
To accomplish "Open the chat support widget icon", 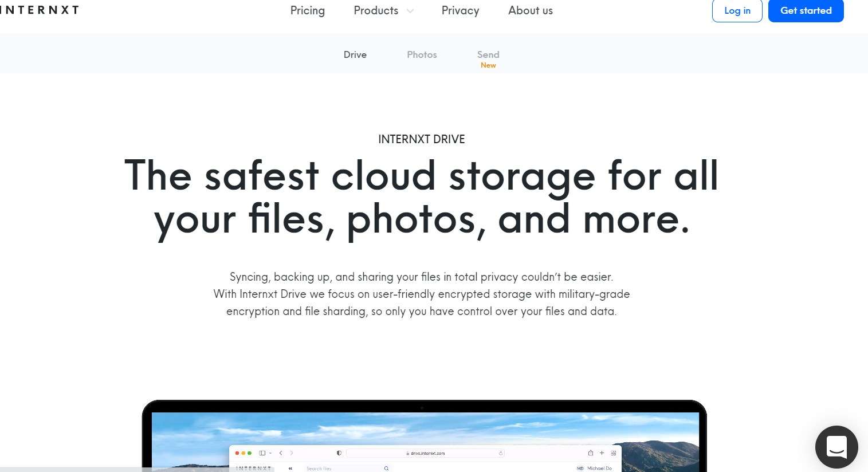I will [x=836, y=447].
